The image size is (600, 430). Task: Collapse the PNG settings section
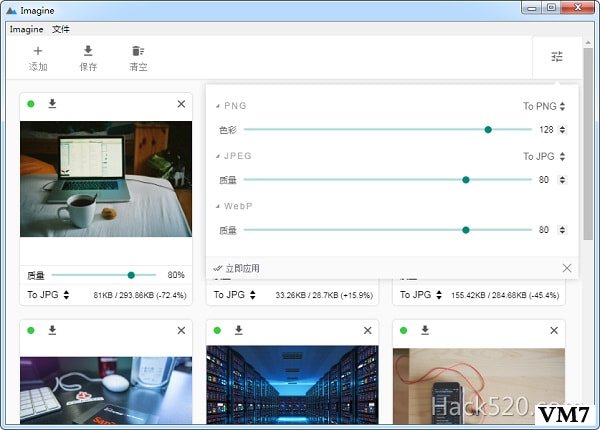coord(218,106)
